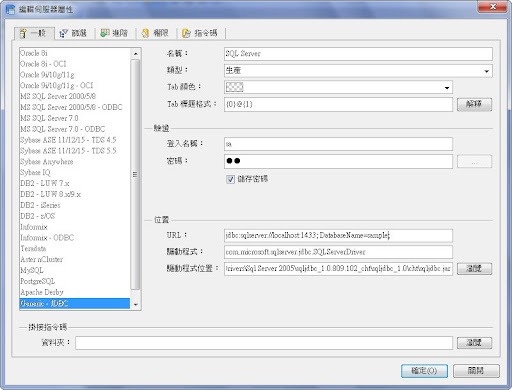Select Oracle 8i - OCI entry
512x390 pixels.
pyautogui.click(x=75, y=64)
